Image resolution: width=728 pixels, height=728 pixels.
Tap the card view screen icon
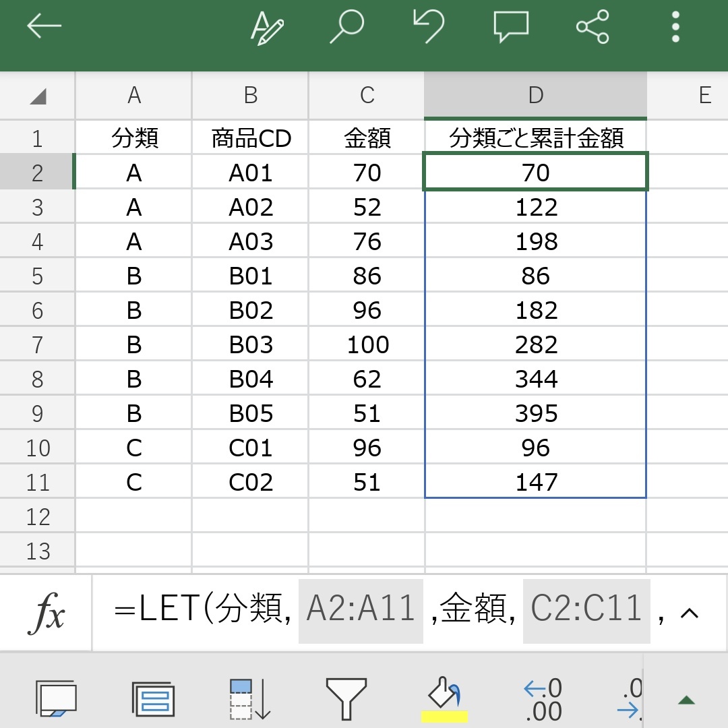pyautogui.click(x=56, y=698)
